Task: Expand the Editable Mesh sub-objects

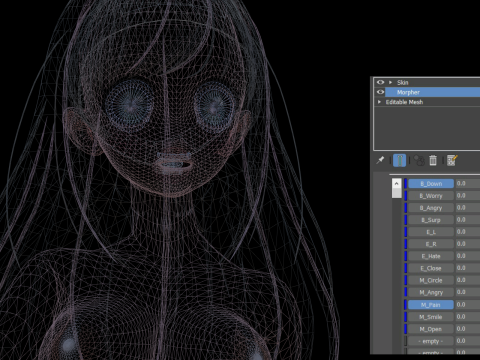Action: (x=379, y=102)
